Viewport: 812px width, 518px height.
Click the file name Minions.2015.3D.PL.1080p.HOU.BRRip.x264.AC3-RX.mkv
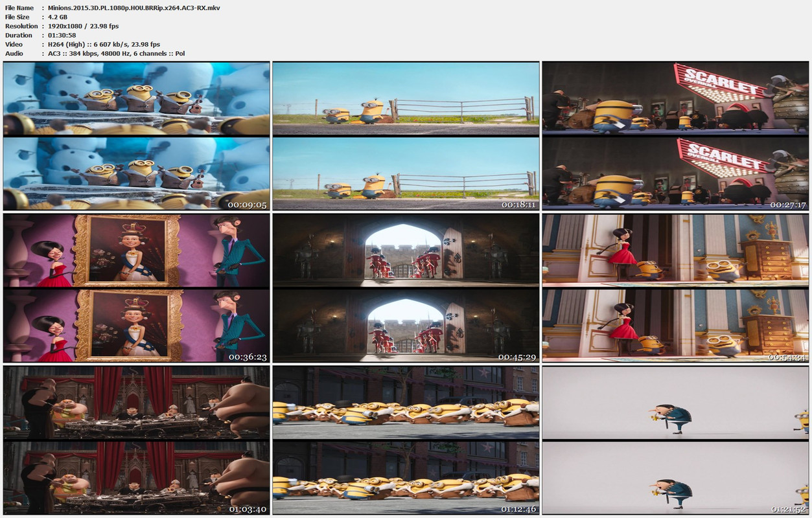133,7
